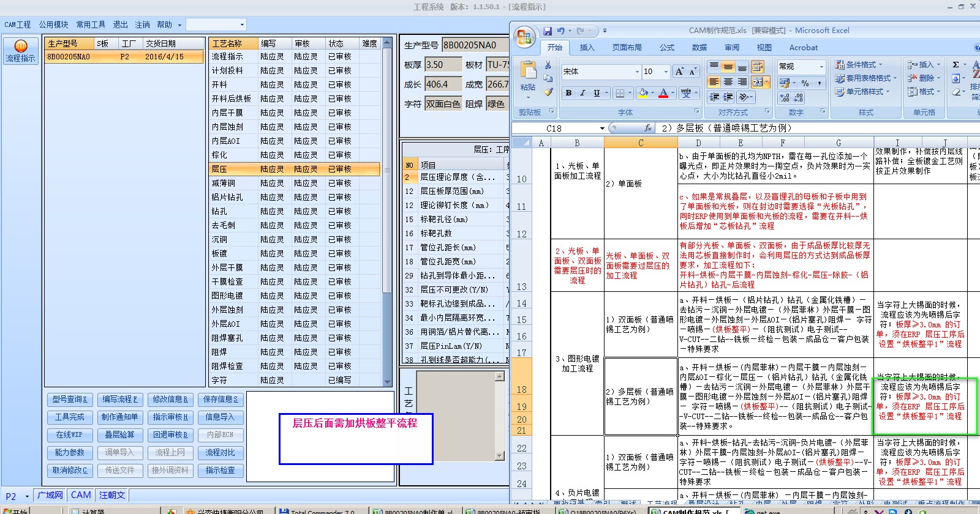Toggle underline formatting in Excel

(596, 93)
